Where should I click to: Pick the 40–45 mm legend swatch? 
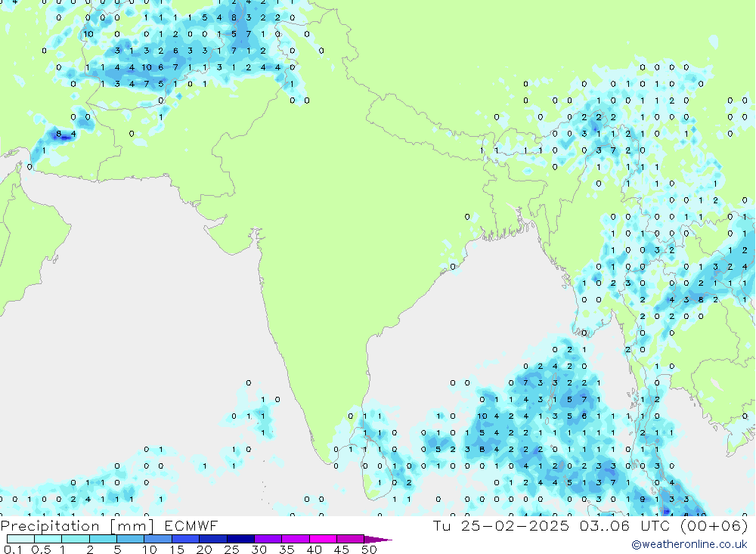pos(323,539)
